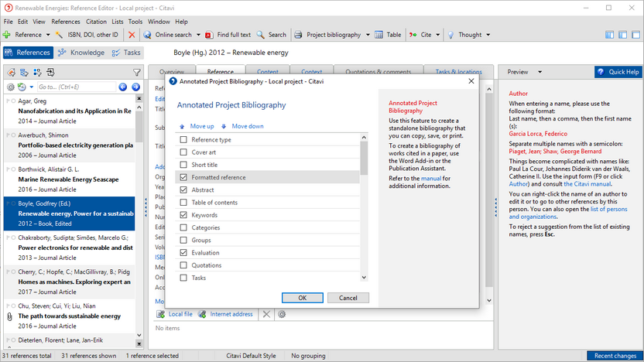
Task: Go to previous reference with blue left arrow
Action: [x=123, y=87]
